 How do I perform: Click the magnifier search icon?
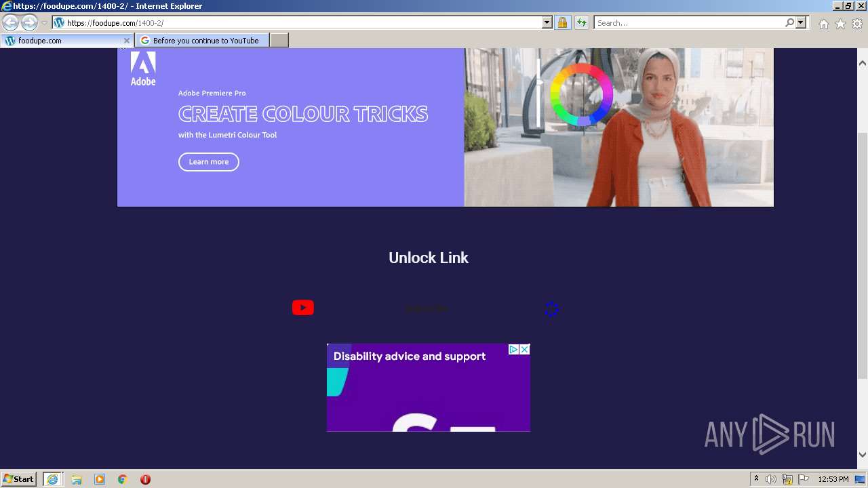pos(789,23)
